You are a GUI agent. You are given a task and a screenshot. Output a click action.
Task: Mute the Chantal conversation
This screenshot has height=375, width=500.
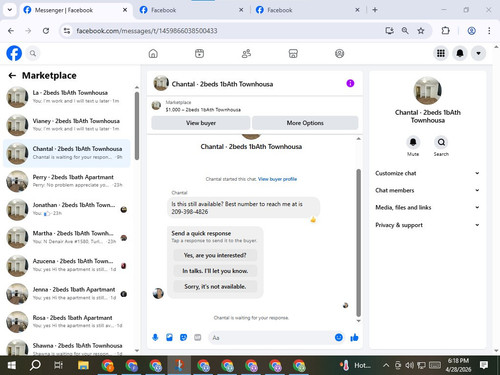coord(413,142)
